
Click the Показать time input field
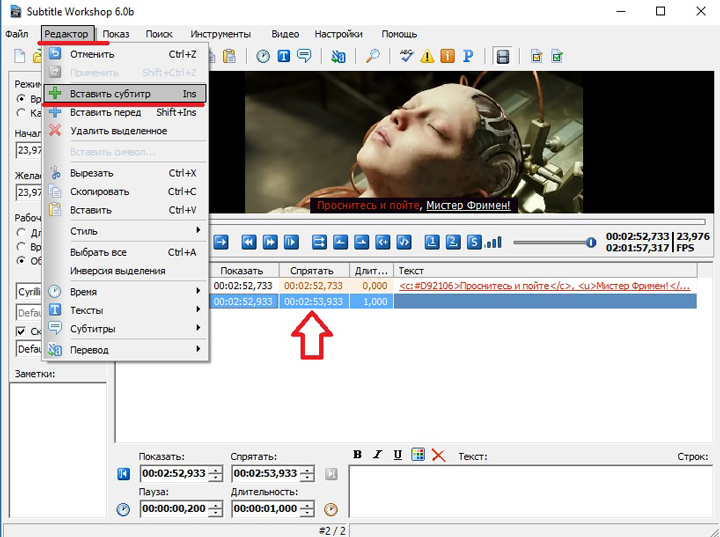(173, 473)
